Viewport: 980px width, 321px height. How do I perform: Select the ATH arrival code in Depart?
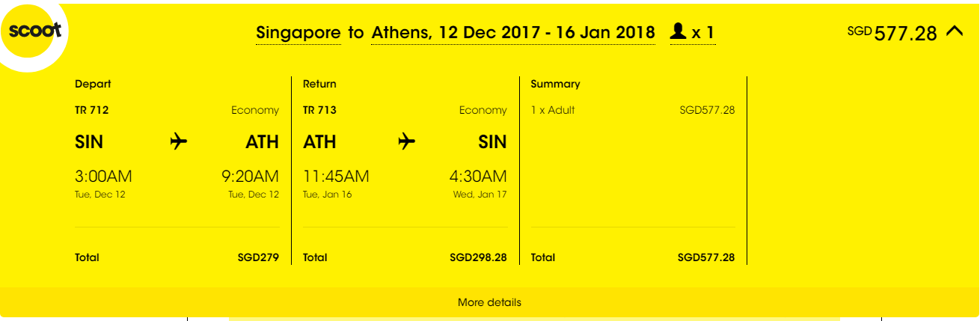point(263,142)
